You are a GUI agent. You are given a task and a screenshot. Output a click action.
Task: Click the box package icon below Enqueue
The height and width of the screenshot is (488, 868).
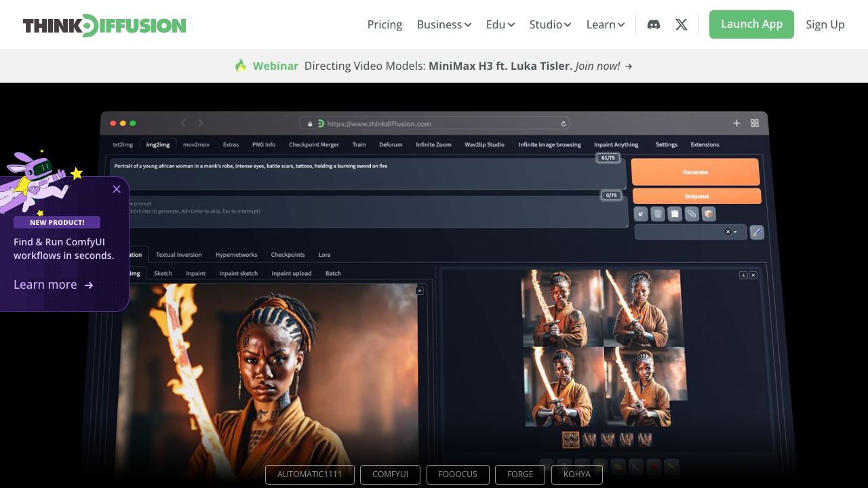(x=709, y=214)
